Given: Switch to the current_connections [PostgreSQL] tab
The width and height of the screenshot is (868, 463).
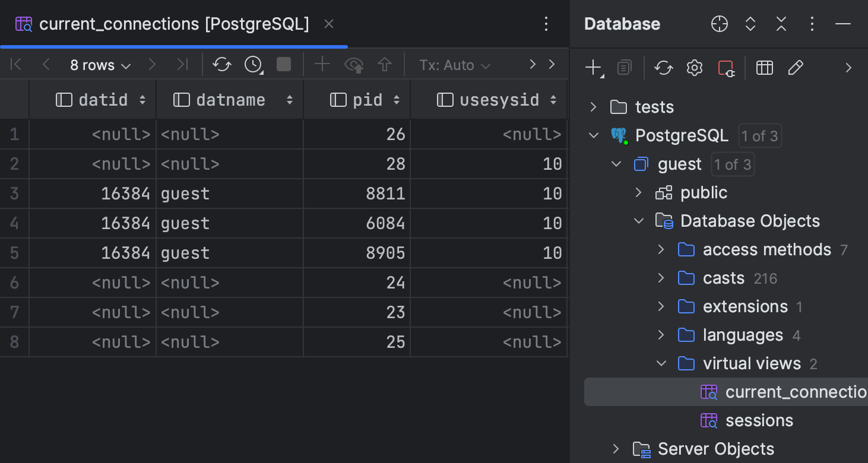Looking at the screenshot, I should (172, 24).
